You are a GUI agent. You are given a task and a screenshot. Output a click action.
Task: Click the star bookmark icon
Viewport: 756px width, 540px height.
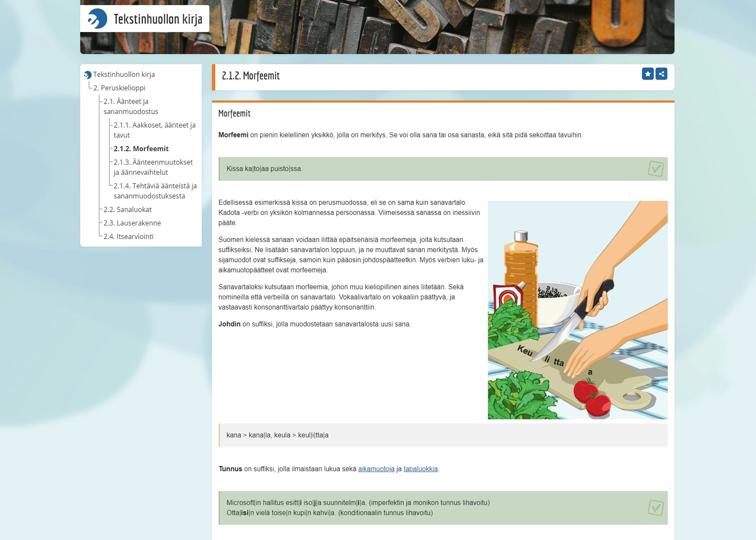pos(647,74)
